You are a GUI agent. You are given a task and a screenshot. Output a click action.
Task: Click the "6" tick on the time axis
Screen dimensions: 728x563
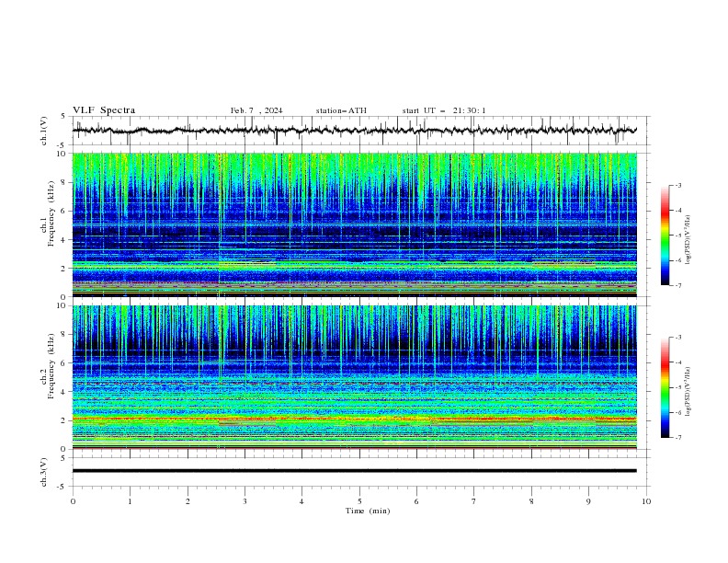click(x=416, y=501)
